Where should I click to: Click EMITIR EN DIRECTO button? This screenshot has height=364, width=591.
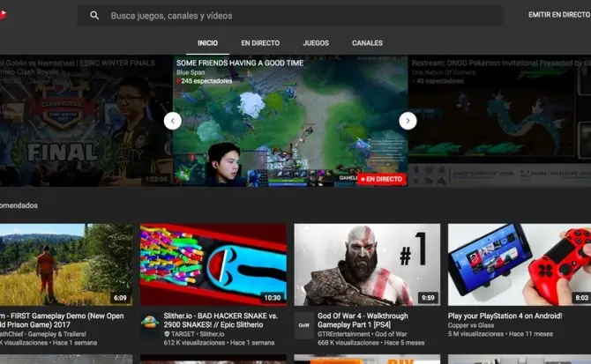pyautogui.click(x=559, y=15)
